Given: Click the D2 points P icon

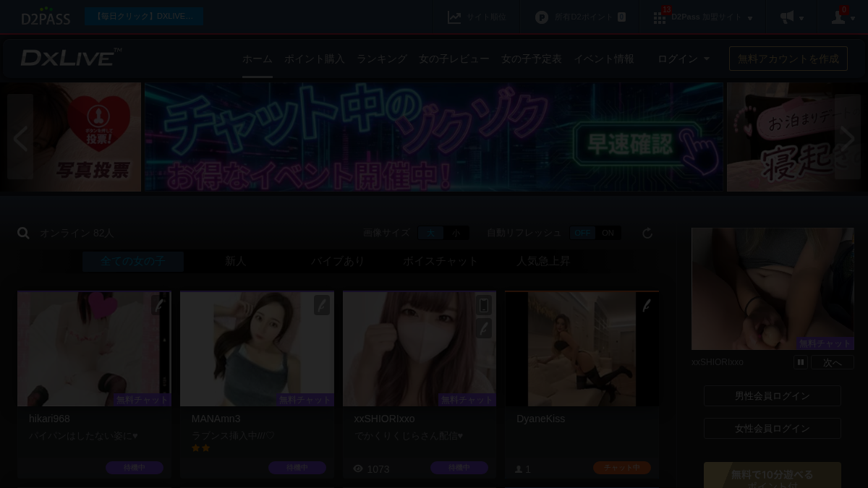Looking at the screenshot, I should 542,17.
